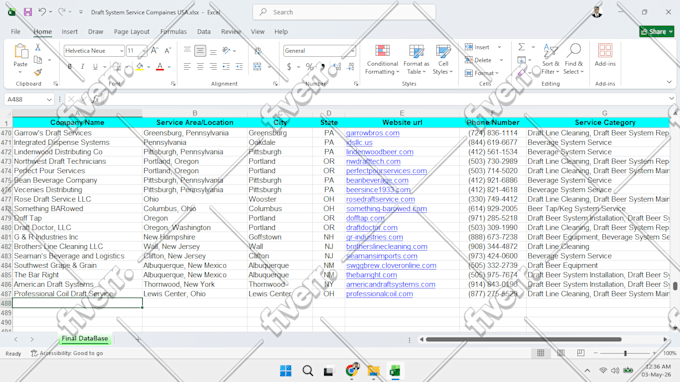680x382 pixels.
Task: Activate the Format Painter brush
Action: pos(38,72)
